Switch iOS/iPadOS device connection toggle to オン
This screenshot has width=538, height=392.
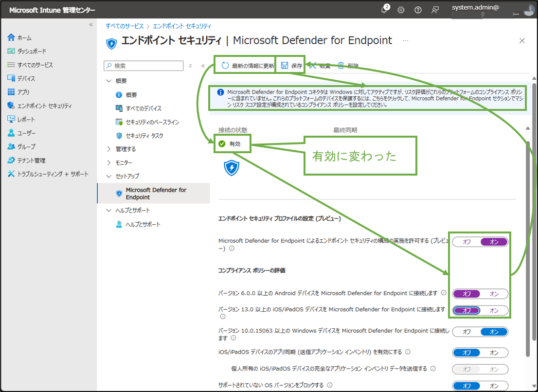(494, 310)
